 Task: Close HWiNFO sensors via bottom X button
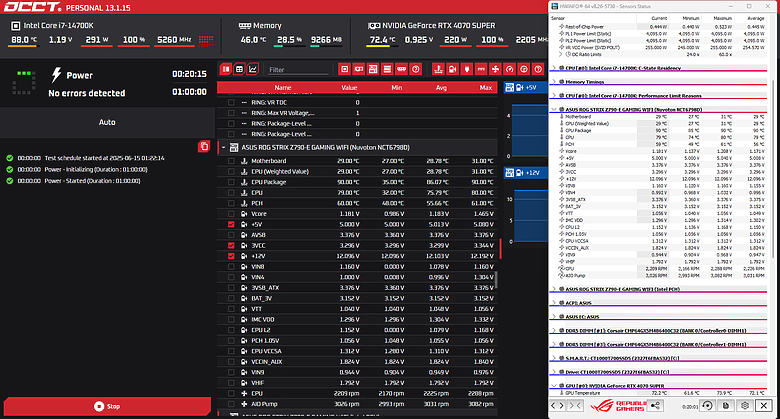click(x=764, y=406)
